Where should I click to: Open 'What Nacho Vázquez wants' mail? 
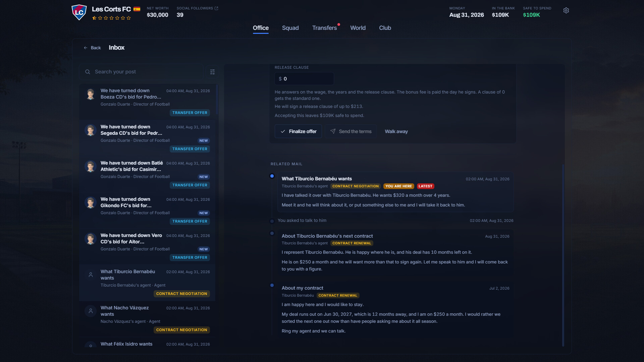(x=147, y=319)
